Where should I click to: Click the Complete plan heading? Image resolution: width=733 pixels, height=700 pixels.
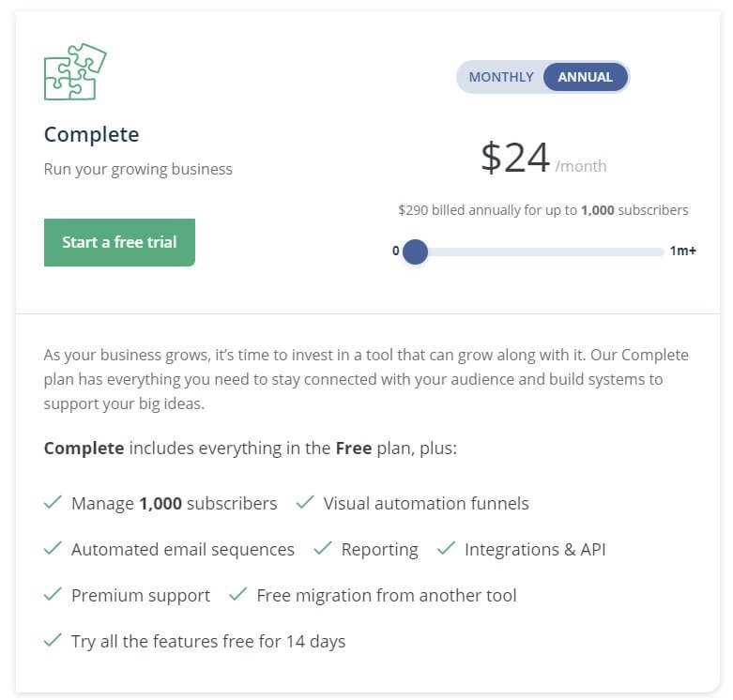tap(92, 134)
